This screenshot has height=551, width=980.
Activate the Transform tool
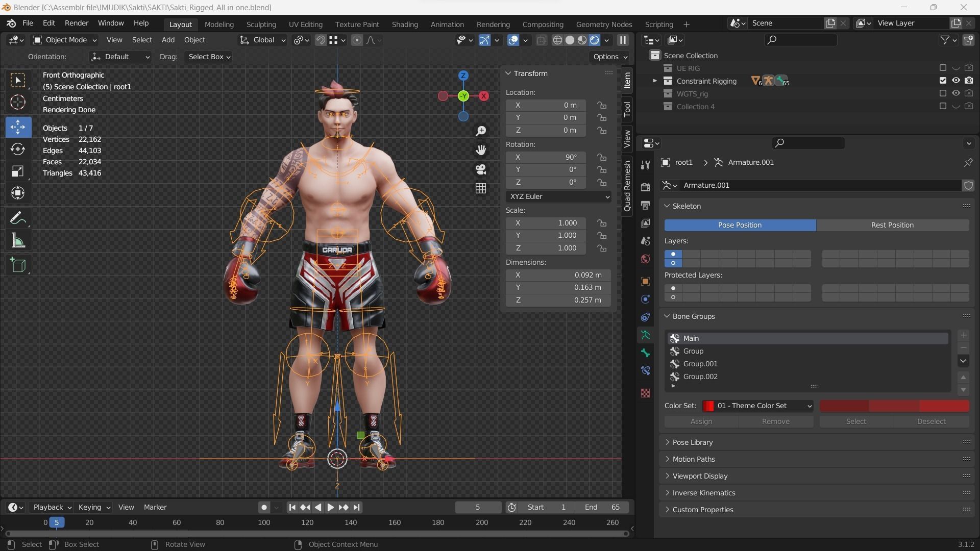[18, 193]
